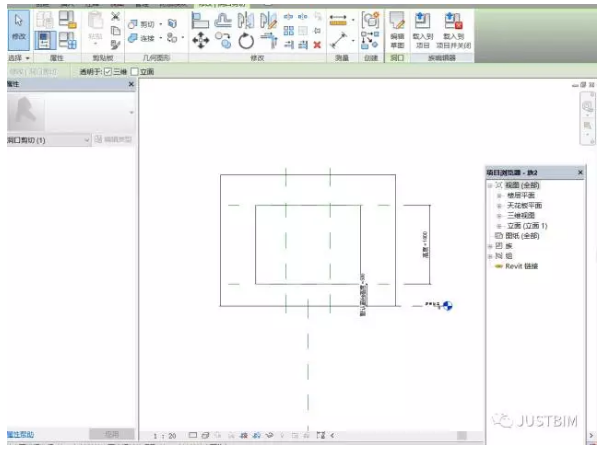Open the Join geometry dropdown arrow
The width and height of the screenshot is (605, 454).
(161, 38)
